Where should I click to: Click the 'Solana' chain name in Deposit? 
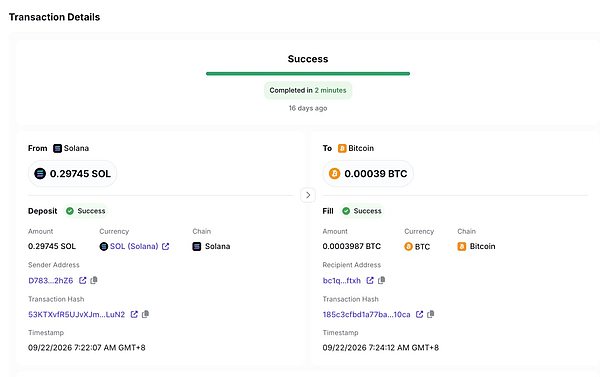click(217, 246)
